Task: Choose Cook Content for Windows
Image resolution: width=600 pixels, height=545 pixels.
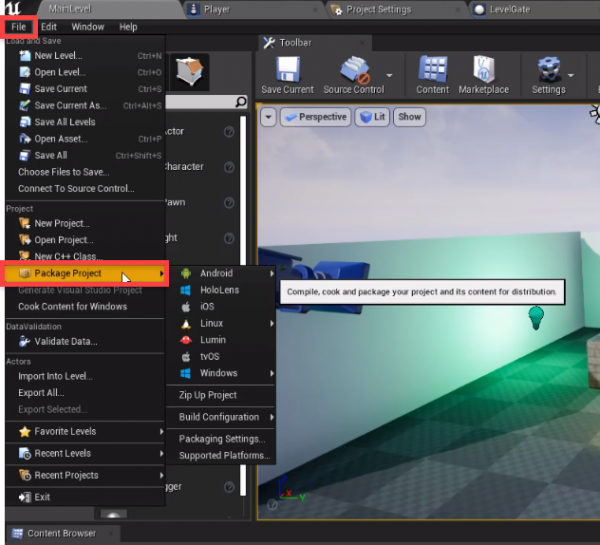Action: pos(85,307)
